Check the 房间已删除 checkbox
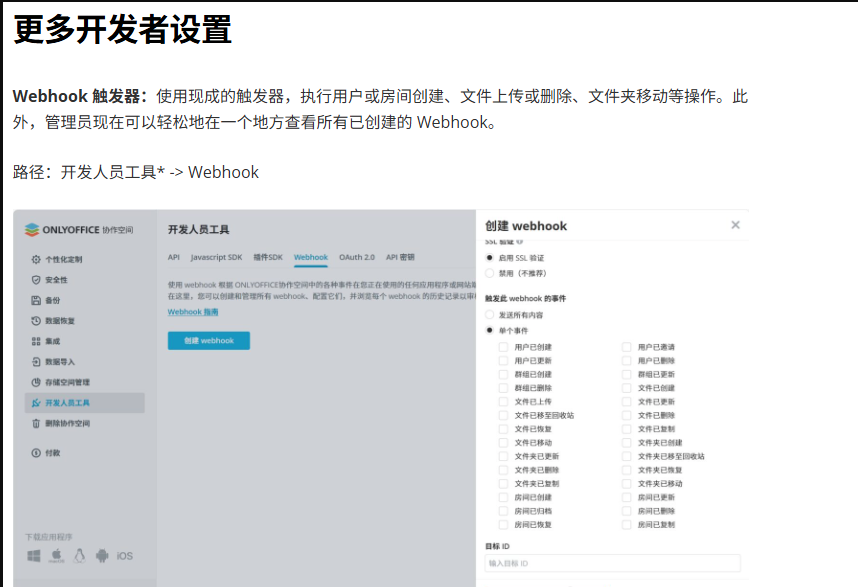 pyautogui.click(x=627, y=511)
